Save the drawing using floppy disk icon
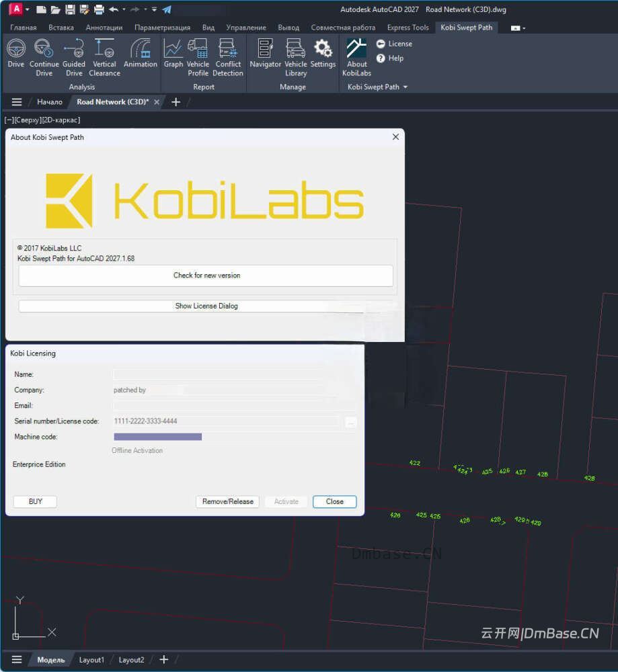 point(70,9)
